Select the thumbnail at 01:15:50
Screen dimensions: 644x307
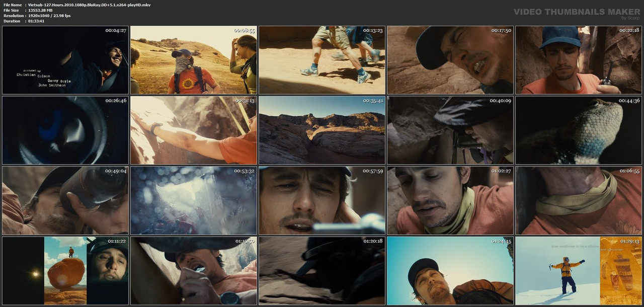click(194, 271)
